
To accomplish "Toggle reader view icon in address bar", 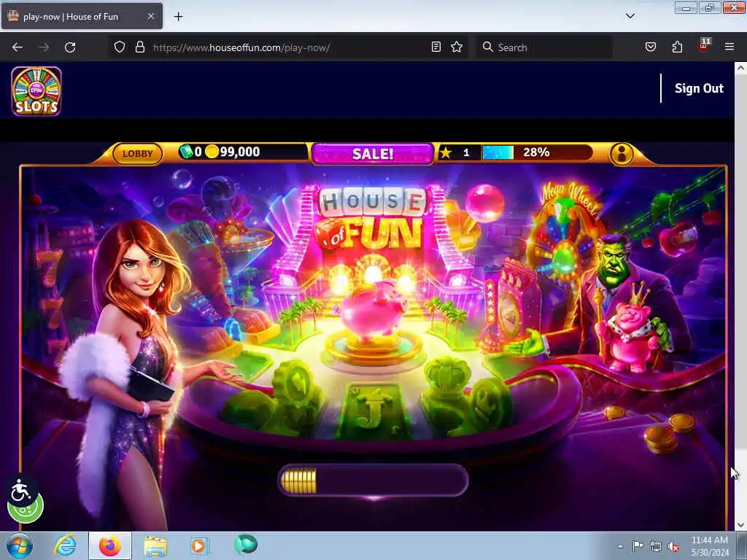I will pyautogui.click(x=436, y=47).
